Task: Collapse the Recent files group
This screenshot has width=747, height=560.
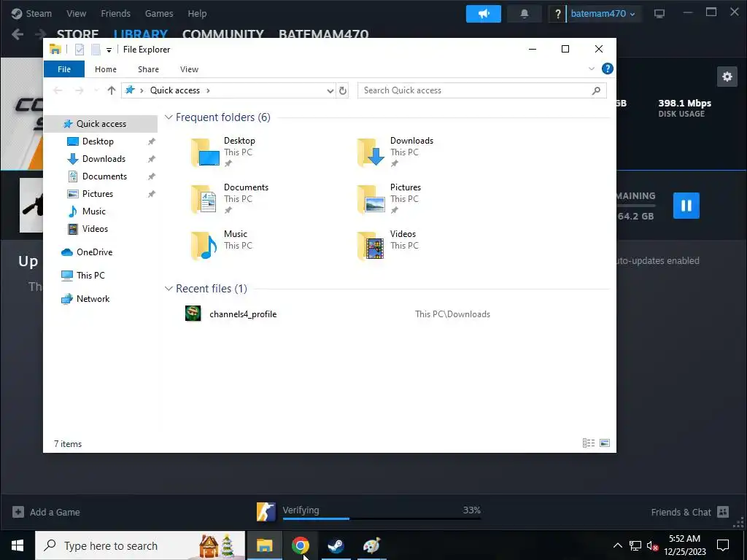Action: [x=169, y=289]
